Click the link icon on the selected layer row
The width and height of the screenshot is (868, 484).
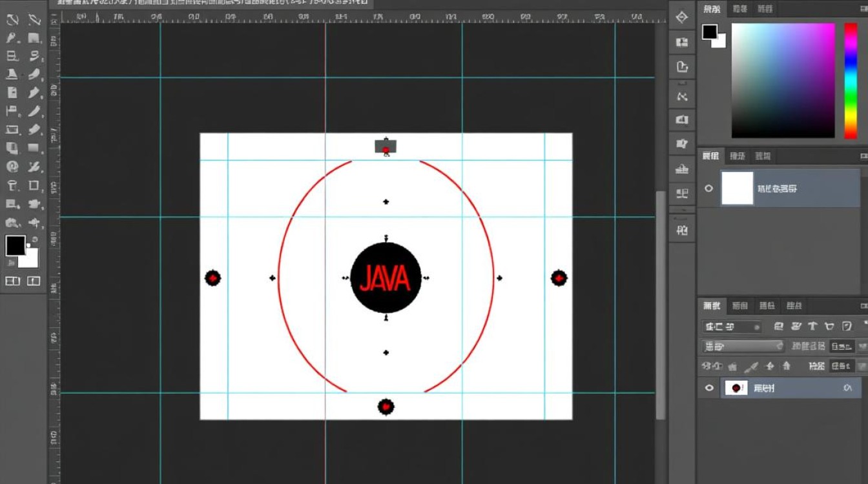coord(847,388)
